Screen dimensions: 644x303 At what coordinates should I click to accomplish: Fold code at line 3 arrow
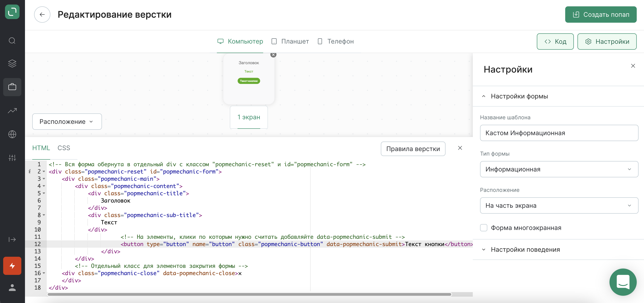[x=44, y=179]
